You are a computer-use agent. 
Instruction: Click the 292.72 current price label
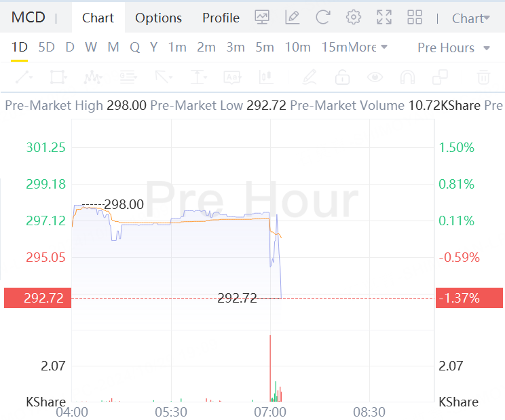(37, 298)
